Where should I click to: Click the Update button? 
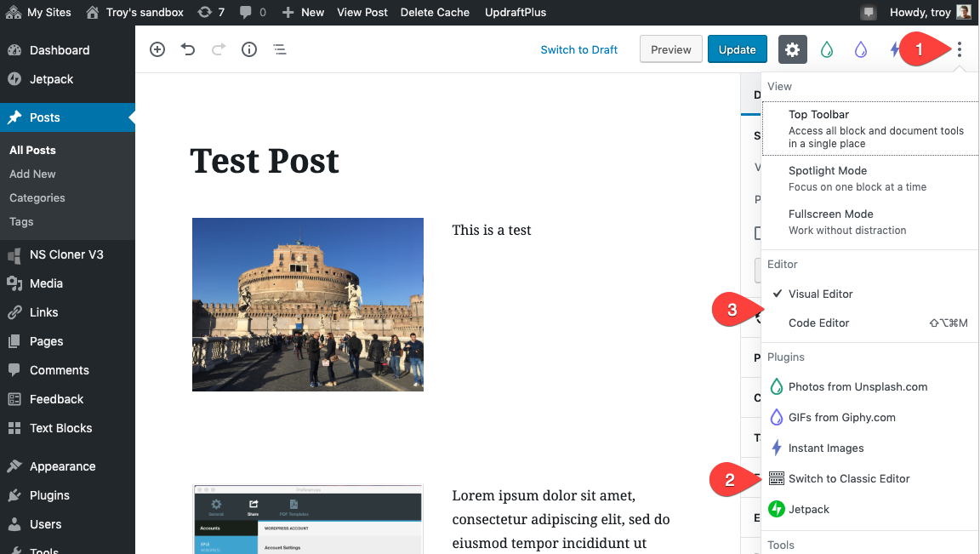[x=737, y=49]
